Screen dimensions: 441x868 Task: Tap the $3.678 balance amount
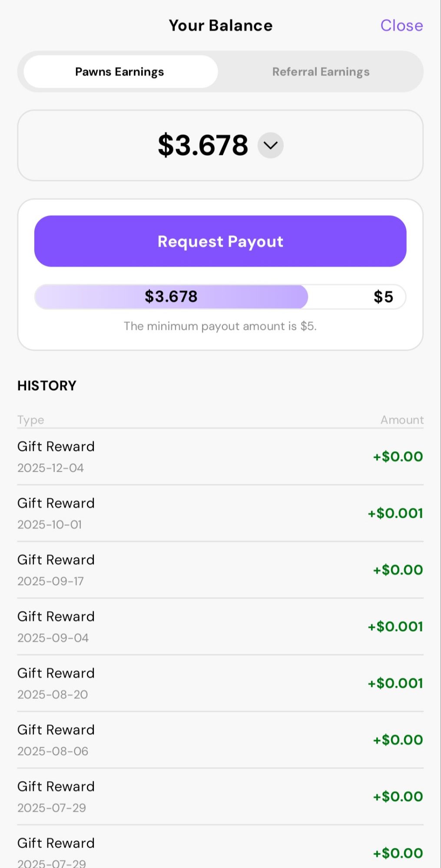(x=202, y=145)
